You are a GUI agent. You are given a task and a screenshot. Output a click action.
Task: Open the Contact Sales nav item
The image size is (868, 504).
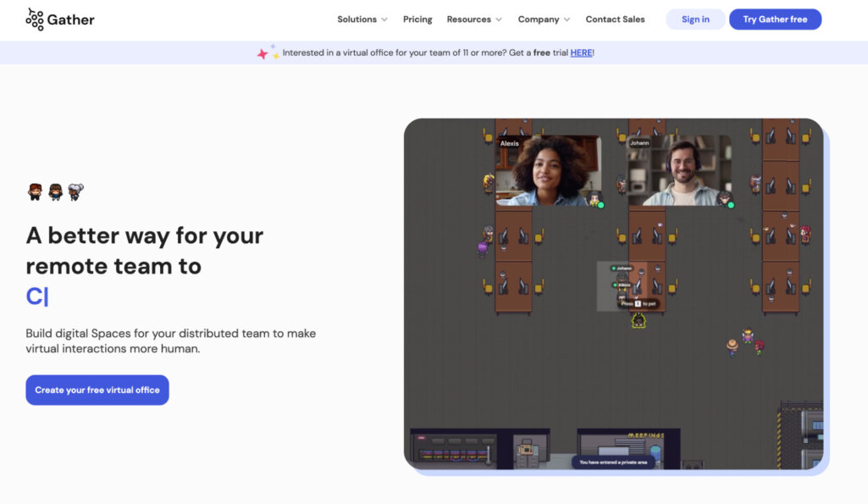[615, 19]
